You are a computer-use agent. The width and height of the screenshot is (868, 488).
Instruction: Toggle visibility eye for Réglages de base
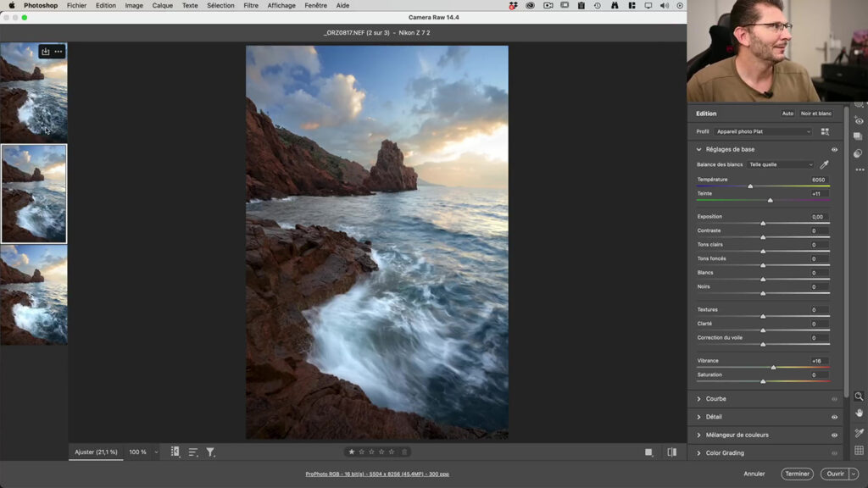pyautogui.click(x=834, y=149)
